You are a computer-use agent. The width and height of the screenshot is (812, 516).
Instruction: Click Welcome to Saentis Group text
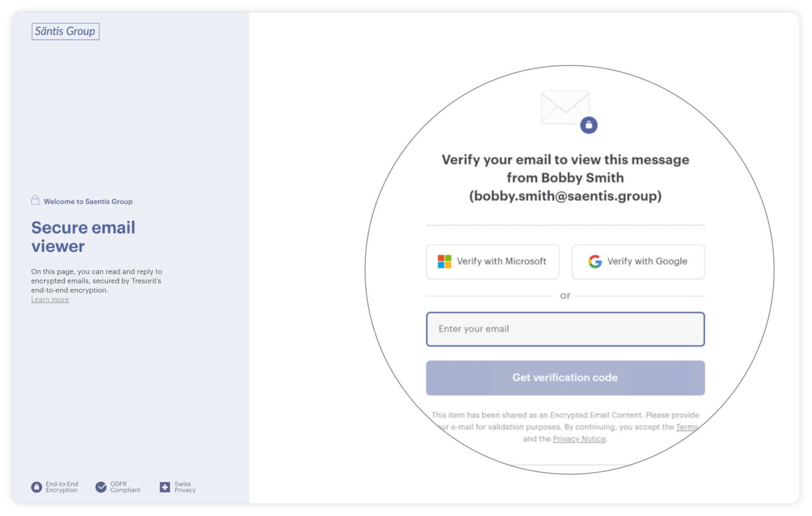click(x=88, y=201)
